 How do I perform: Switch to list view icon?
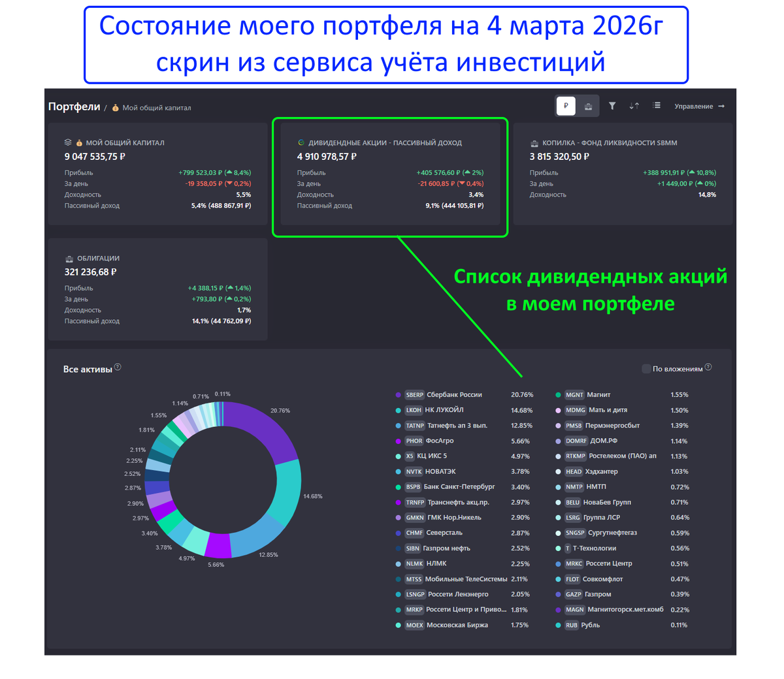click(x=657, y=106)
